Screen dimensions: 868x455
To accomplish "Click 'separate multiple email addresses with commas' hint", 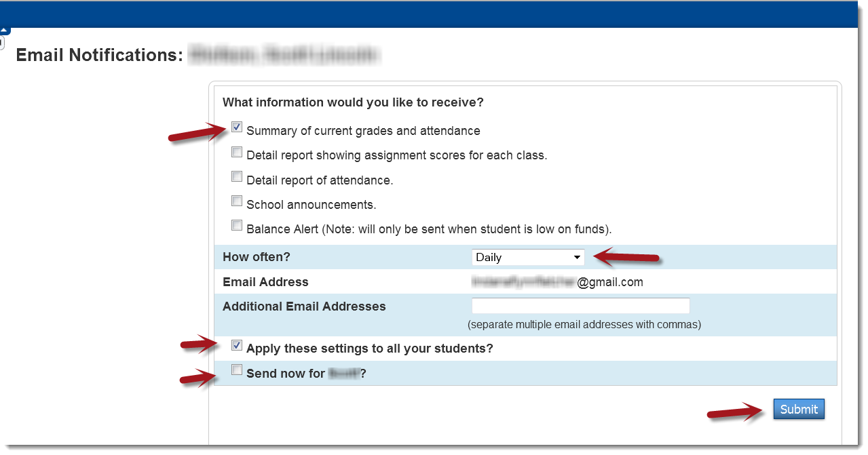I will (584, 324).
